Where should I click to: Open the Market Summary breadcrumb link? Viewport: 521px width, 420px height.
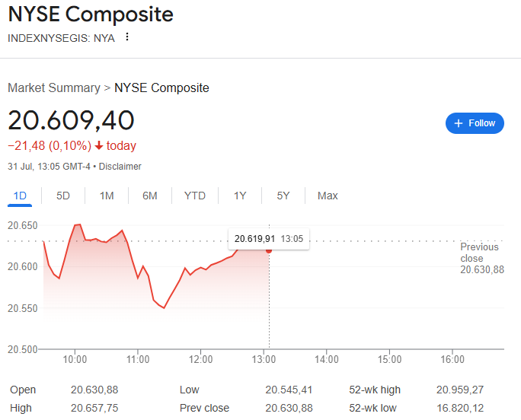tap(54, 88)
